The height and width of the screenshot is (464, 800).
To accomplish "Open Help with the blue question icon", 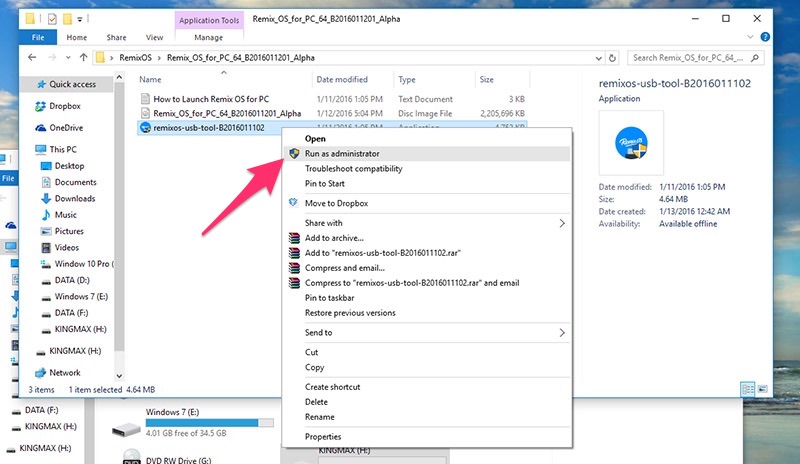I will coord(765,37).
